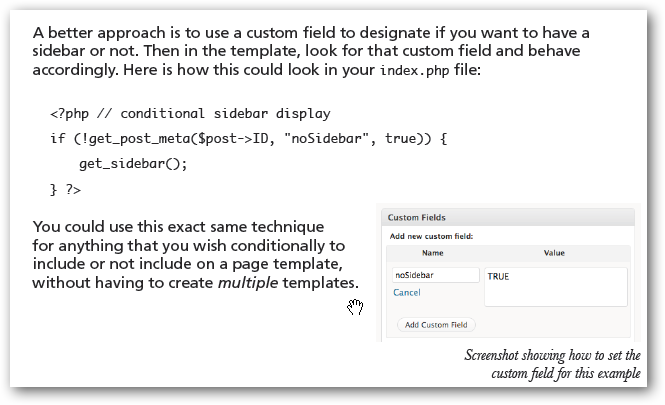Click the Cancel link under the Name field
This screenshot has height=405, width=665.
407,292
